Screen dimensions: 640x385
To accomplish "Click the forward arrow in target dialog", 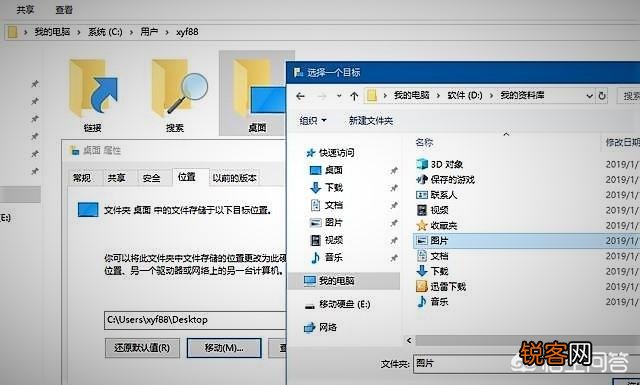I will [322, 96].
